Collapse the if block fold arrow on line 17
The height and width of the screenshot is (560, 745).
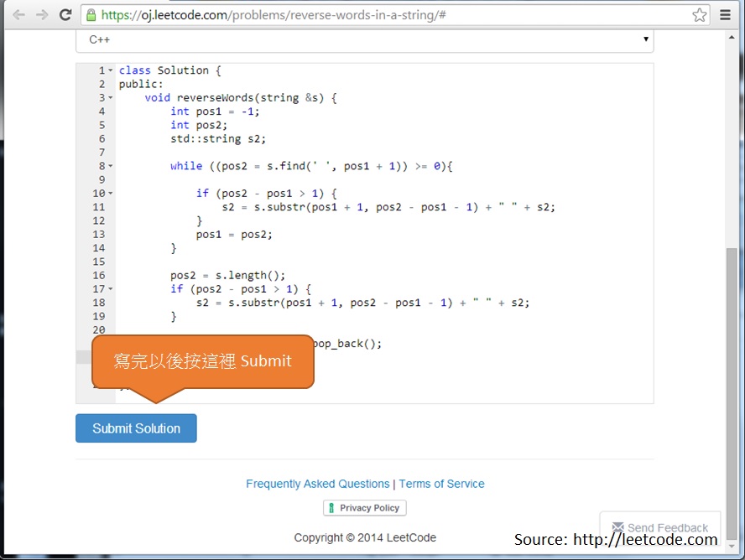(x=110, y=288)
